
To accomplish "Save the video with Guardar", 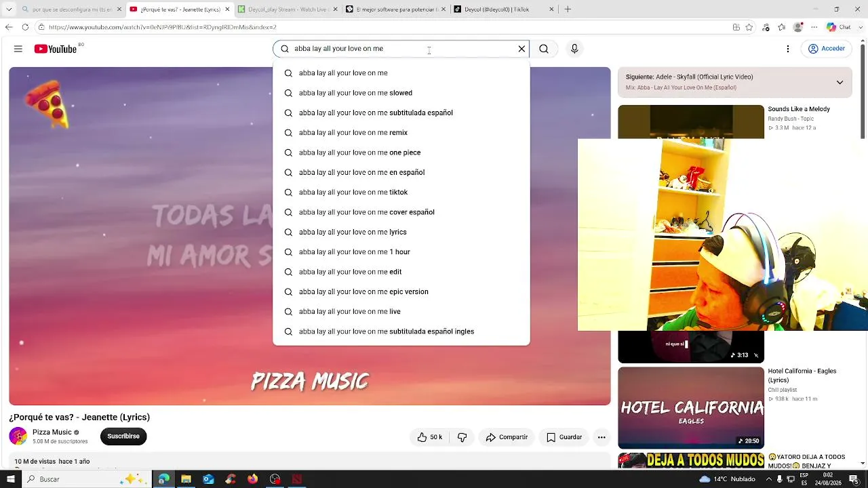I will coord(564,437).
